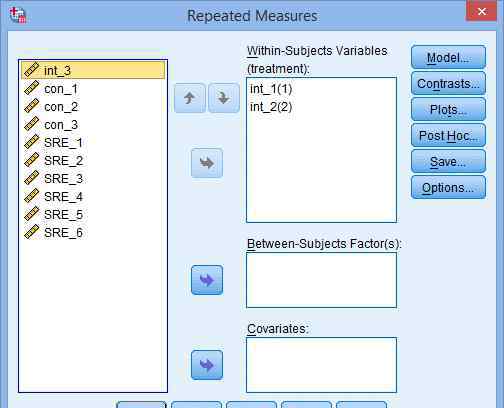Viewport: 504px width, 408px height.
Task: Click the SPSS icon in the title bar
Action: tap(18, 15)
